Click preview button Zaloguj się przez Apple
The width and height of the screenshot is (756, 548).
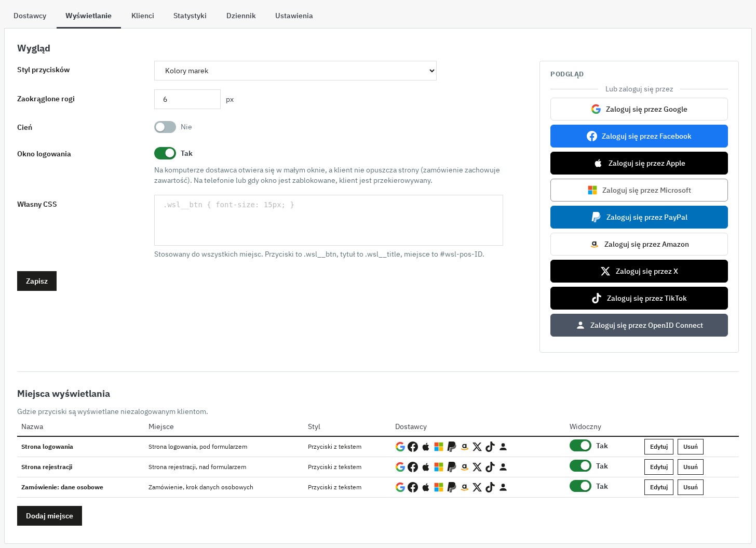coord(639,163)
